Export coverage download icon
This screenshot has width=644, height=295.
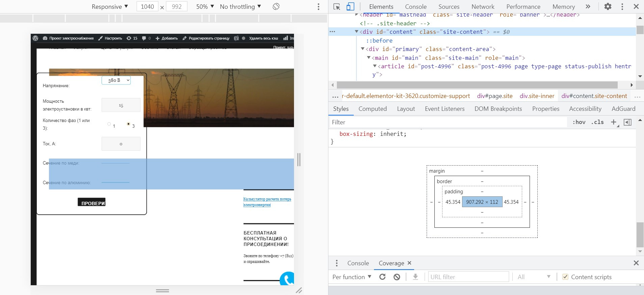[415, 277]
